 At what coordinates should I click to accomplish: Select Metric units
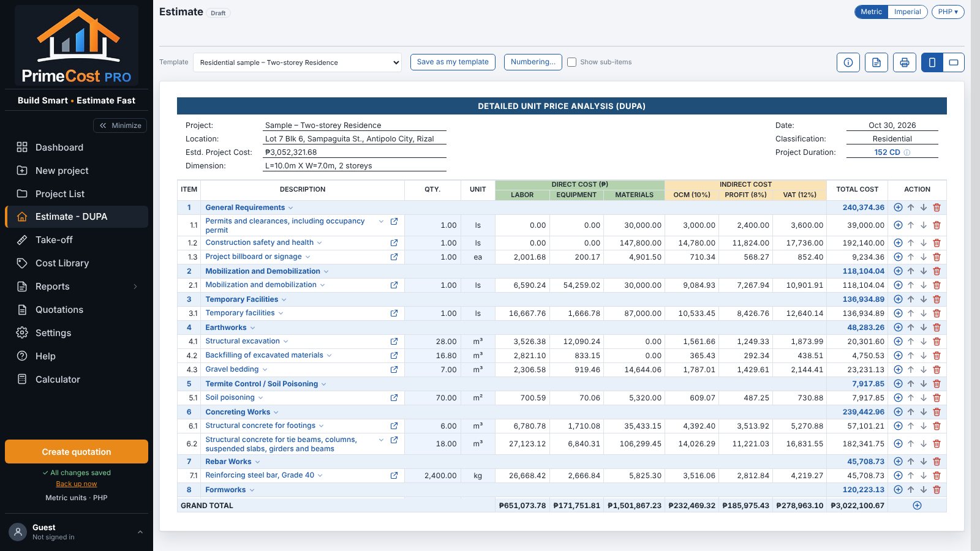pos(871,12)
